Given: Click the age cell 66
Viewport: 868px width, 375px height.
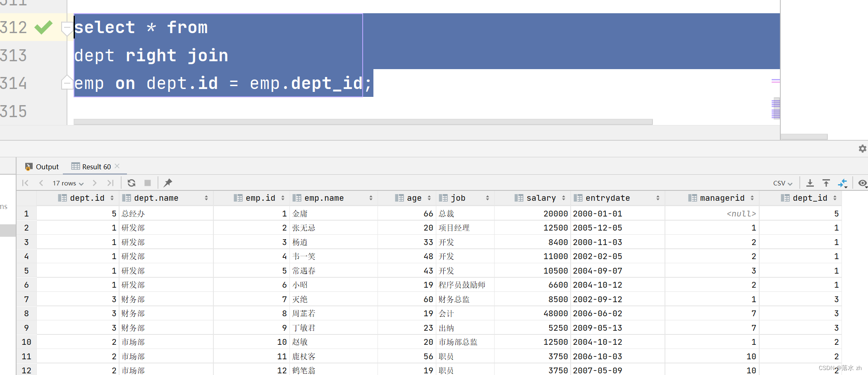Looking at the screenshot, I should click(407, 214).
